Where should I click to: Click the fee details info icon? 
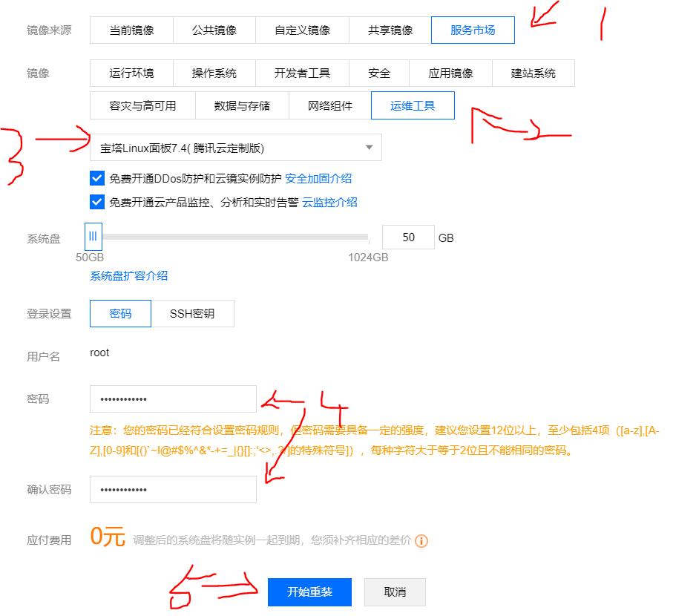(421, 541)
